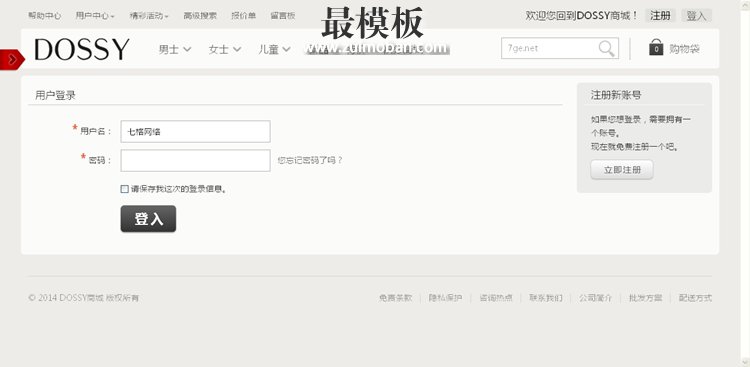
Task: Click the red arrow side tab
Action: pos(12,59)
